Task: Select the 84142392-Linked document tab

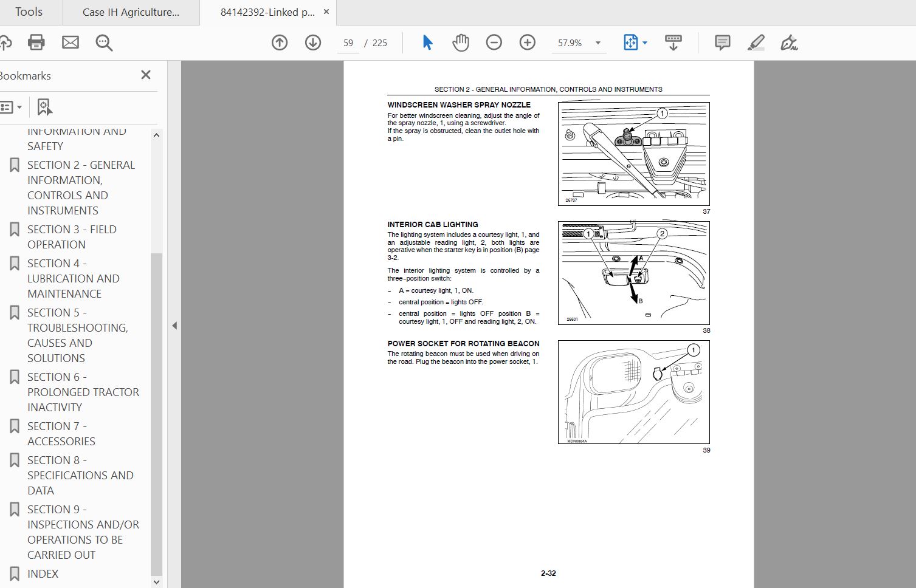Action: pyautogui.click(x=267, y=12)
